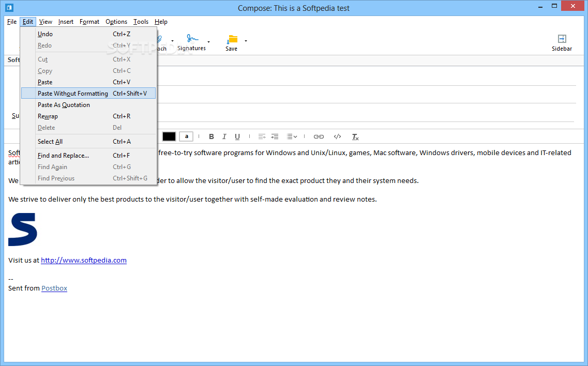588x366 pixels.
Task: Expand the Attach dropdown arrow
Action: pyautogui.click(x=172, y=41)
